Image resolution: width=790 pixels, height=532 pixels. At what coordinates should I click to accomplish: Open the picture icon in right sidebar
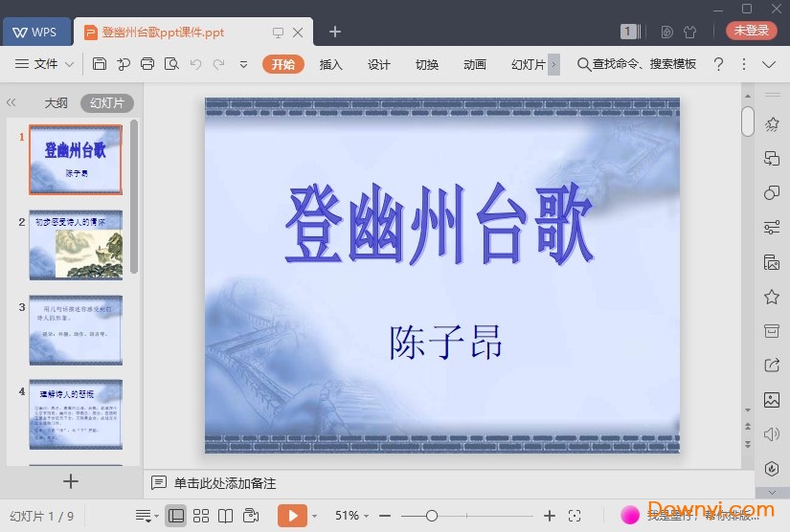click(x=772, y=400)
